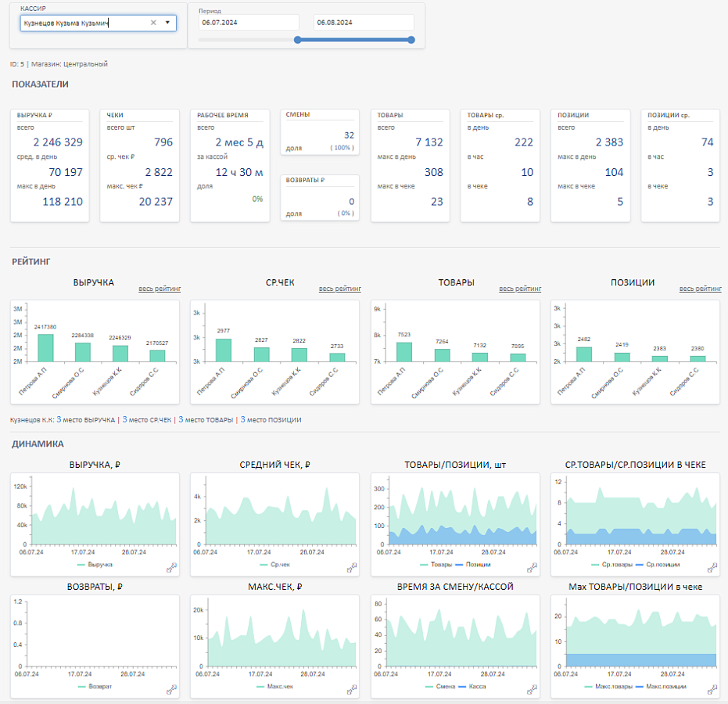Grab the right handle of the period slider
The height and width of the screenshot is (704, 728).
click(x=411, y=40)
